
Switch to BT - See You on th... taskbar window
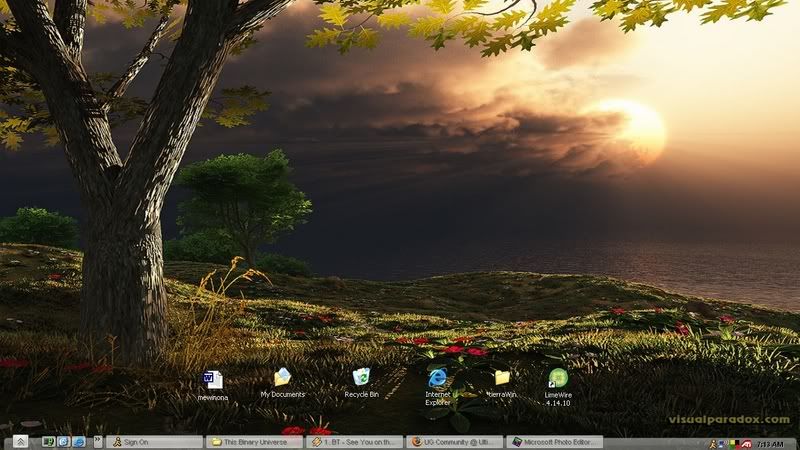[x=354, y=442]
